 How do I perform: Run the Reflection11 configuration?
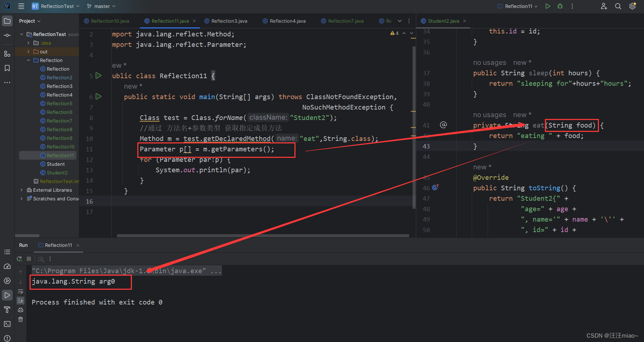coord(548,6)
